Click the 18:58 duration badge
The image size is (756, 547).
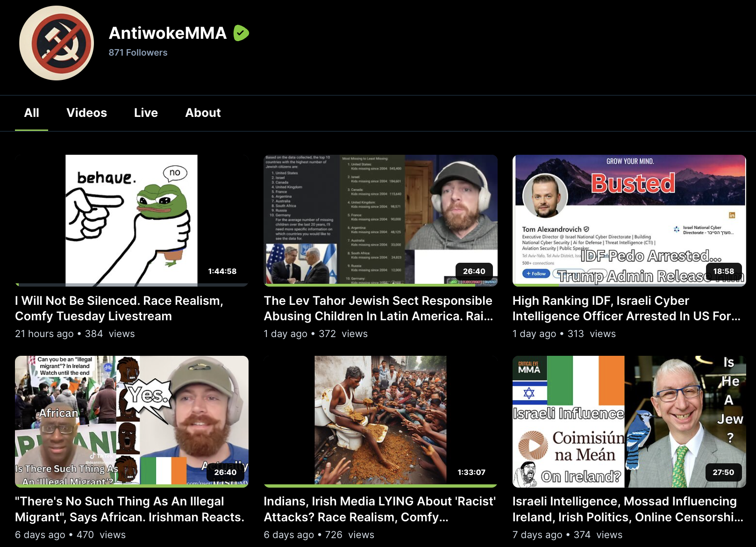(723, 271)
